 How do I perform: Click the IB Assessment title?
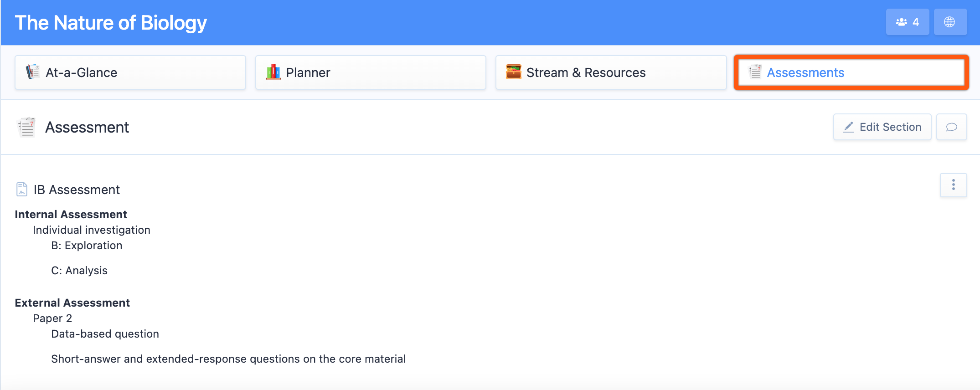coord(77,190)
